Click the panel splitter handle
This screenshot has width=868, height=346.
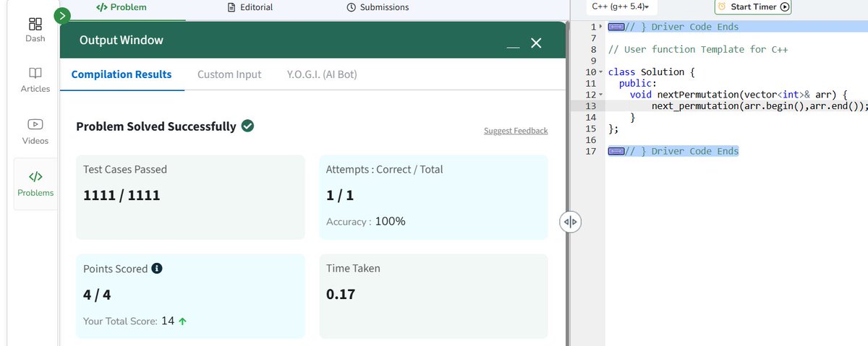[570, 222]
